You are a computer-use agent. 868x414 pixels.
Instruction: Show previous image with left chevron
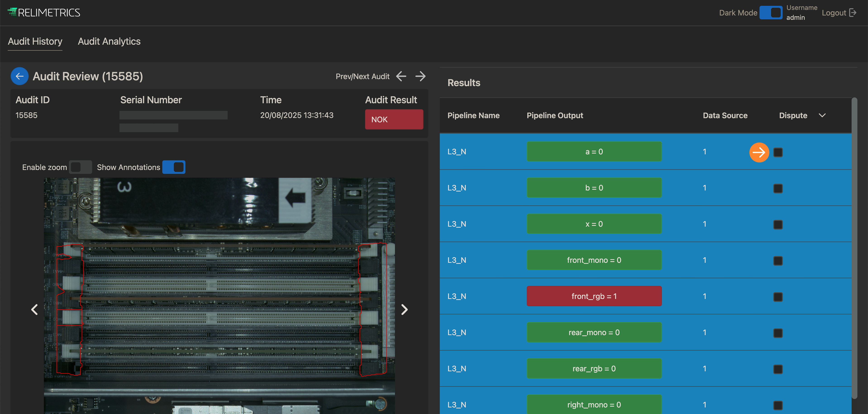tap(34, 309)
